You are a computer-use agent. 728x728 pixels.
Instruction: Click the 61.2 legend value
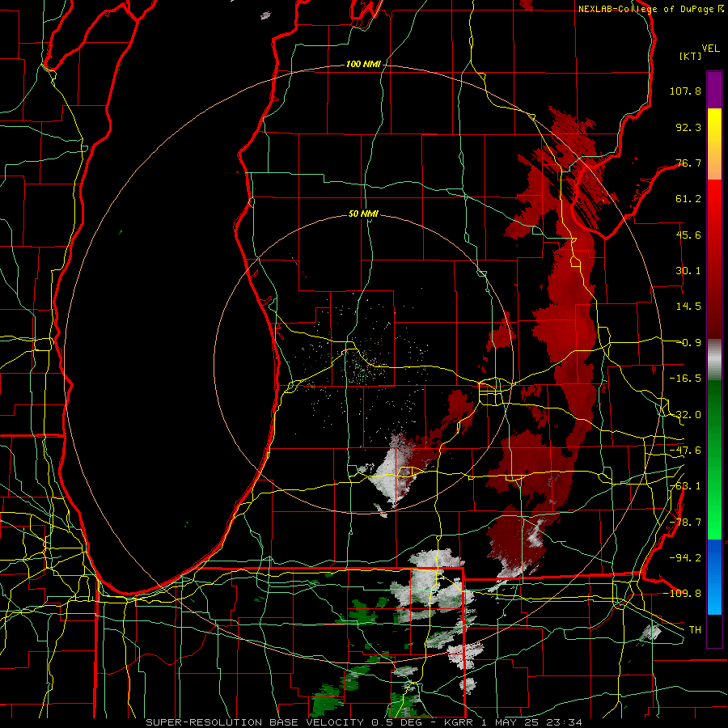(688, 199)
